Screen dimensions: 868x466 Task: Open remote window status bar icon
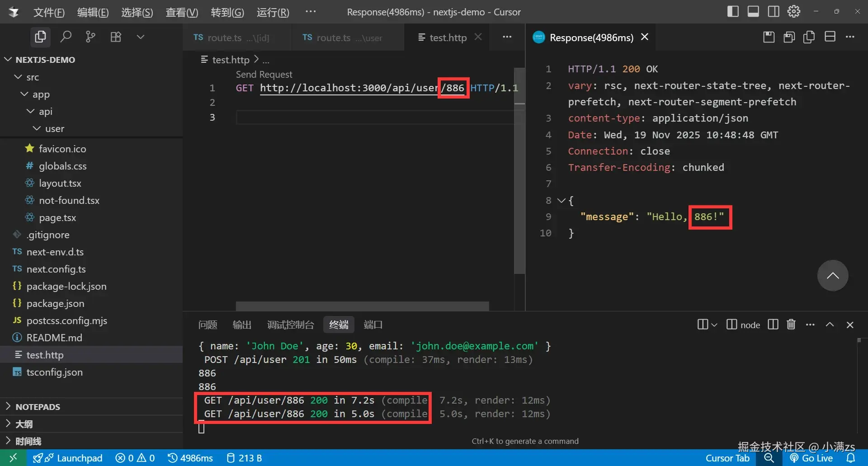pos(13,458)
